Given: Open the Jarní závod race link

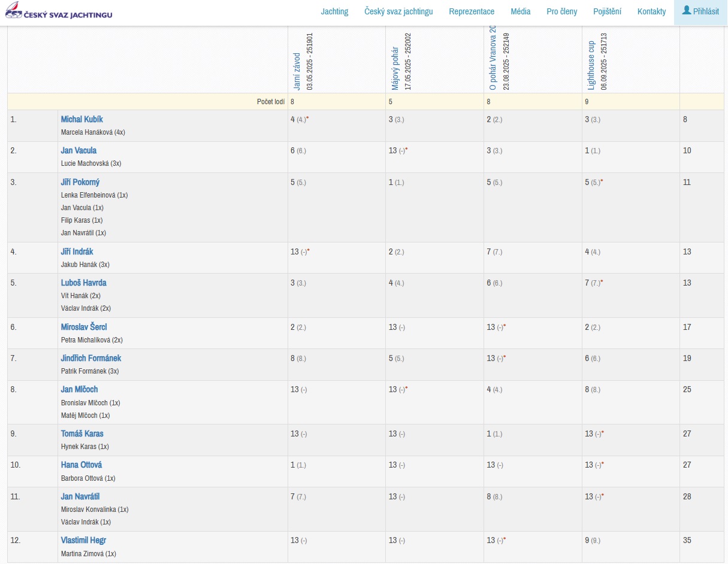Looking at the screenshot, I should [297, 72].
